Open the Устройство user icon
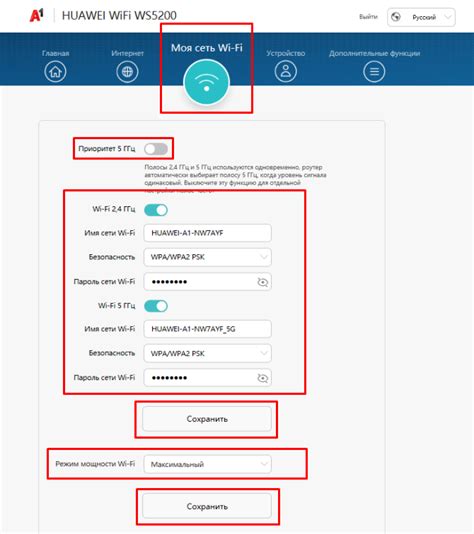Screen dimensions: 474x534 [x=286, y=72]
